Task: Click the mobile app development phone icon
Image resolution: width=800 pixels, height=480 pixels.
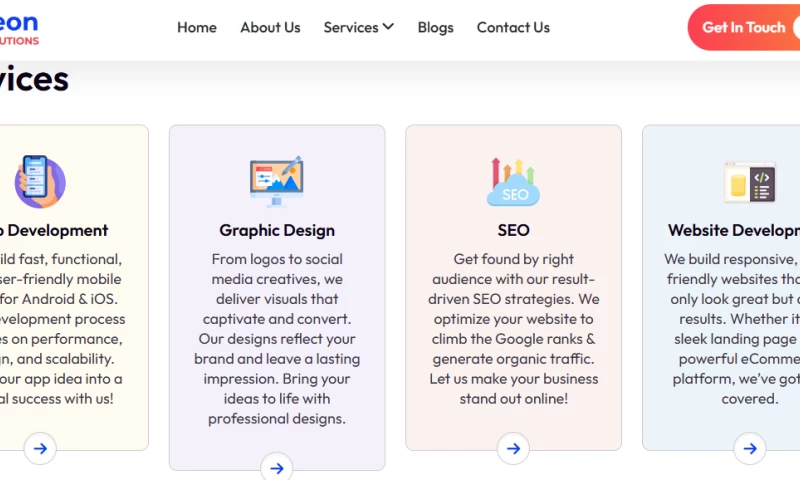Action: (x=39, y=181)
